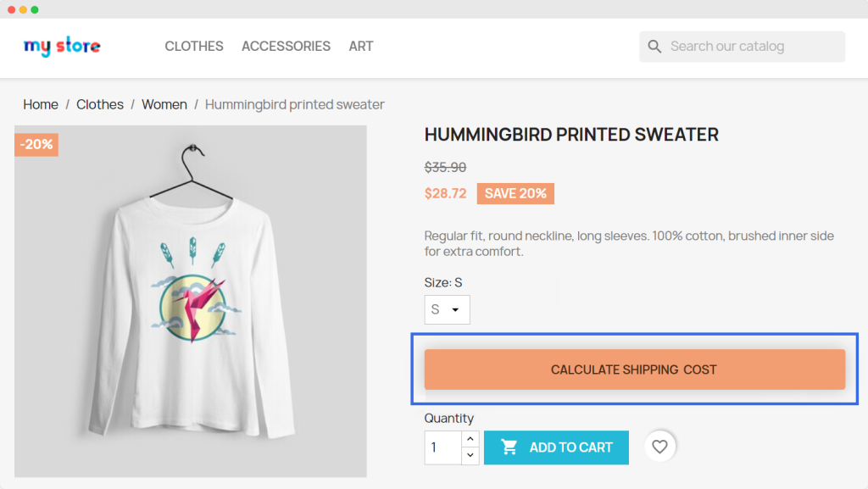Click the -20% discount badge
The image size is (868, 489).
click(36, 144)
